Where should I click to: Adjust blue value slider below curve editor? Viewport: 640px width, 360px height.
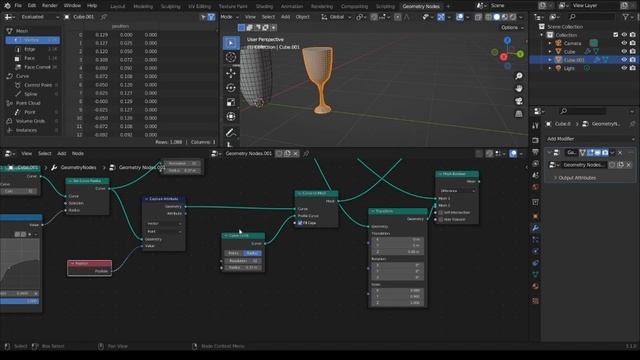pyautogui.click(x=20, y=301)
